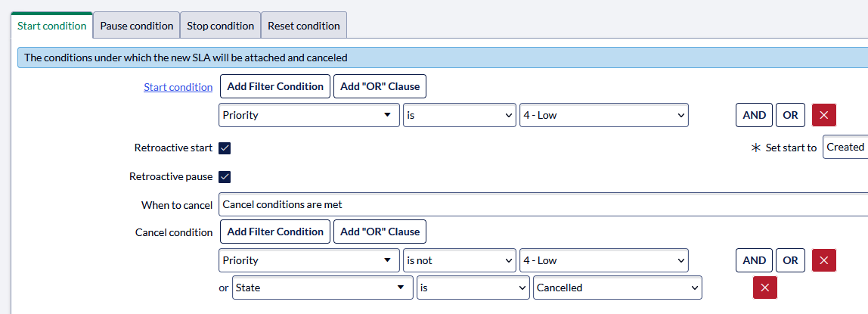Viewport: 868px width, 314px height.
Task: Open the Cancelled value dropdown
Action: coord(618,288)
